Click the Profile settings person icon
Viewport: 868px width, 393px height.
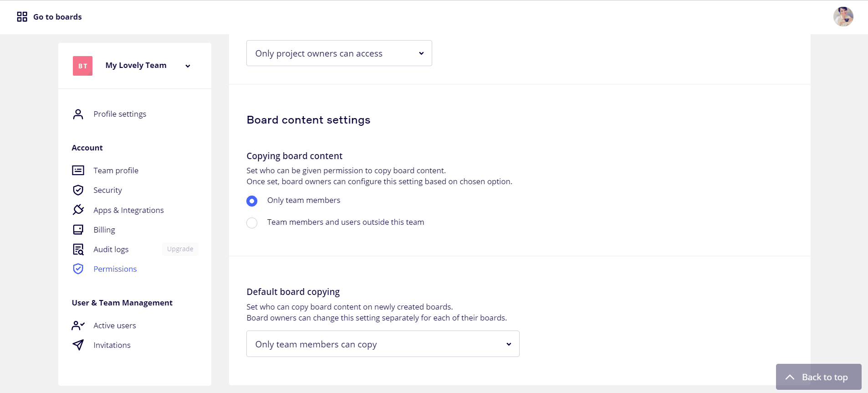[78, 114]
